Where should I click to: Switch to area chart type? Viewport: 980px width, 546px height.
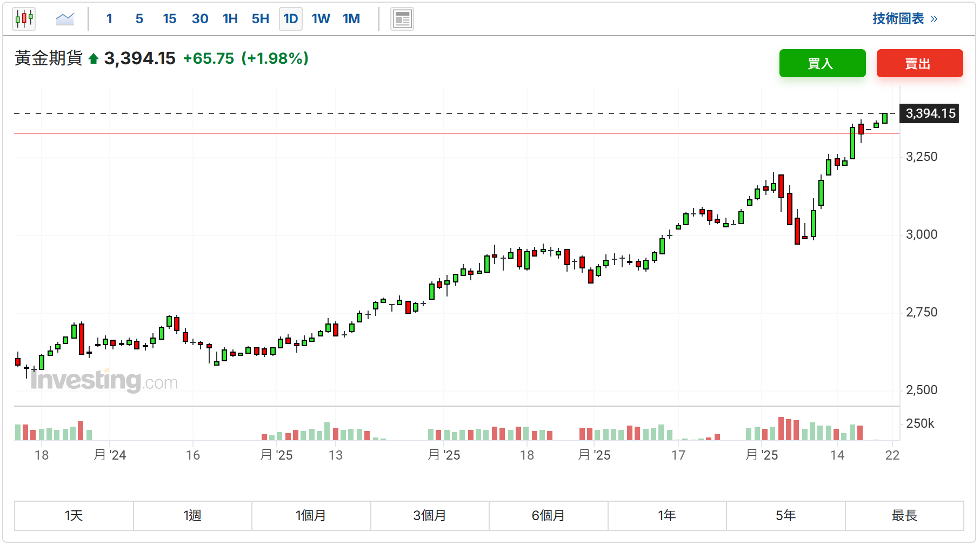pyautogui.click(x=65, y=19)
